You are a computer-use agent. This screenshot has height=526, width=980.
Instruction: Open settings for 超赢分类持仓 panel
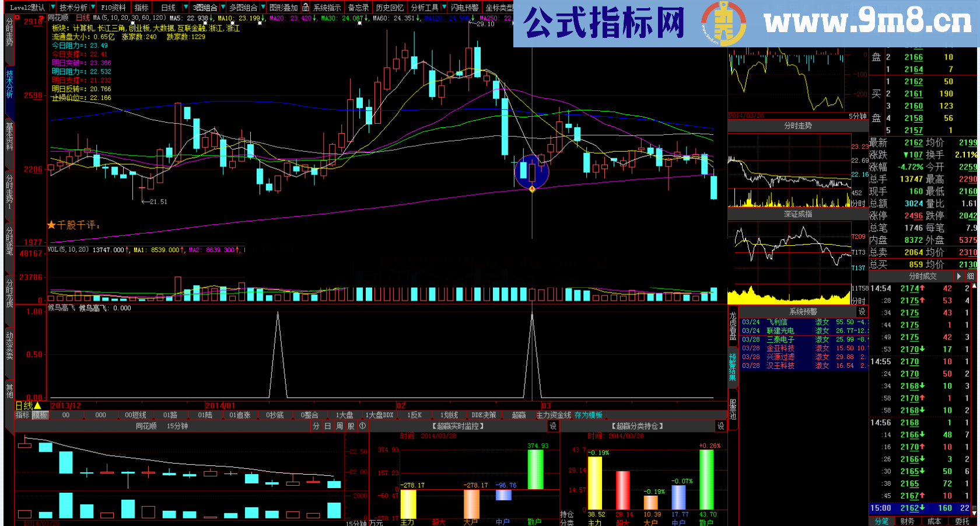pos(720,426)
